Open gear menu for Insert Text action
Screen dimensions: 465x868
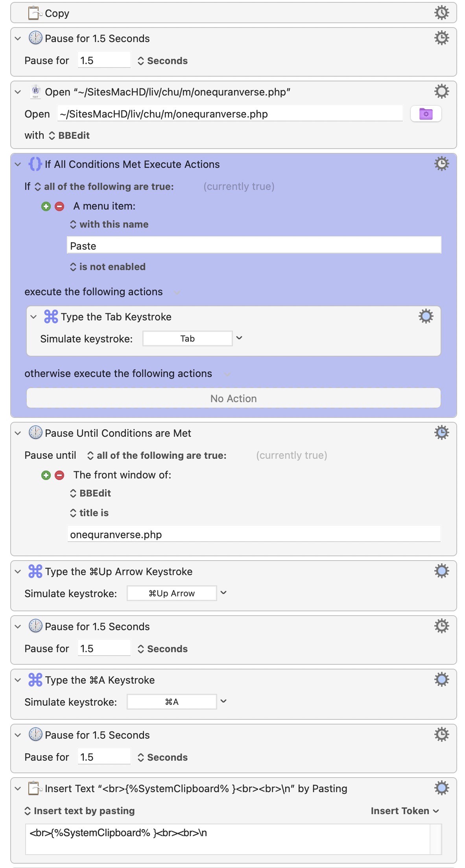441,788
